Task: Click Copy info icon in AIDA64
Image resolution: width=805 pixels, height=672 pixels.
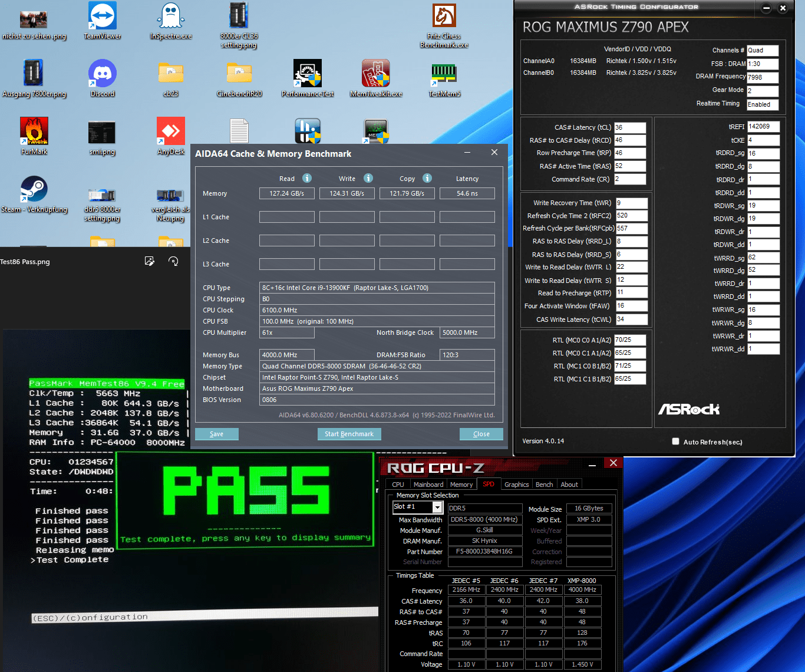Action: [x=427, y=178]
